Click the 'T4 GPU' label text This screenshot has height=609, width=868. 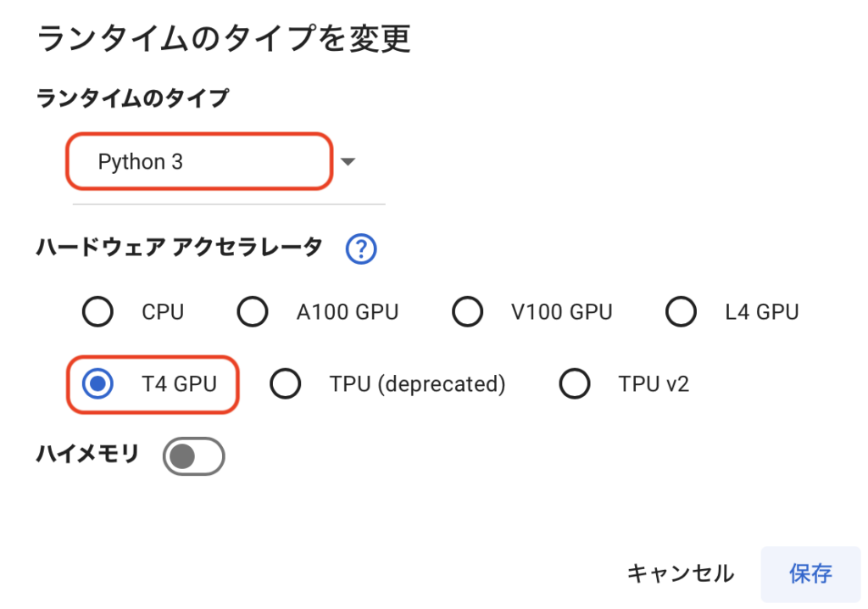[179, 384]
